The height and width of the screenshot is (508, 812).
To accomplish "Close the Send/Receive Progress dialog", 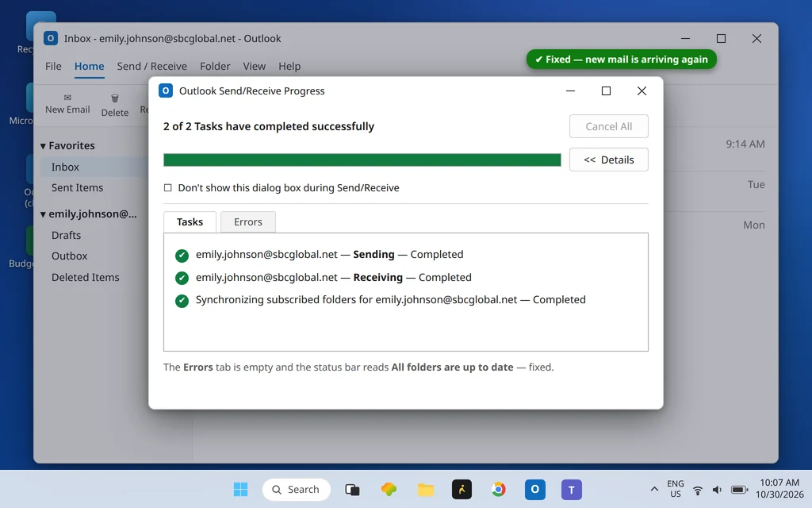I will 642,90.
